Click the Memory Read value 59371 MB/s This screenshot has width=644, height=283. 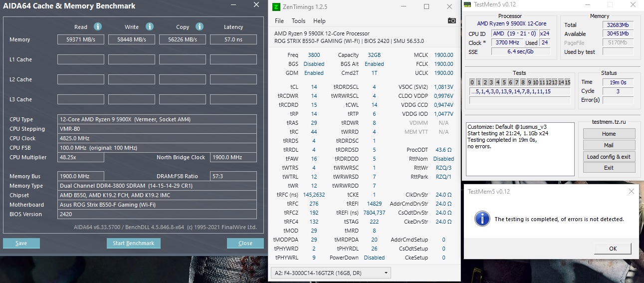81,39
